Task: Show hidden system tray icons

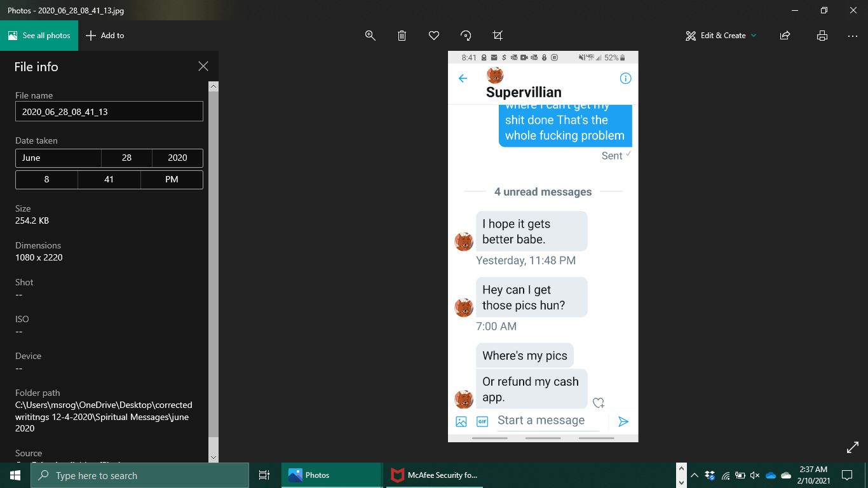Action: coord(695,475)
